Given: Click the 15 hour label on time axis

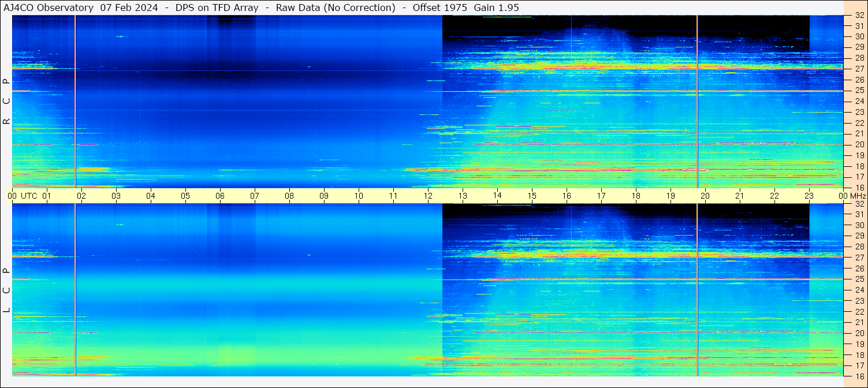Looking at the screenshot, I should coord(532,196).
